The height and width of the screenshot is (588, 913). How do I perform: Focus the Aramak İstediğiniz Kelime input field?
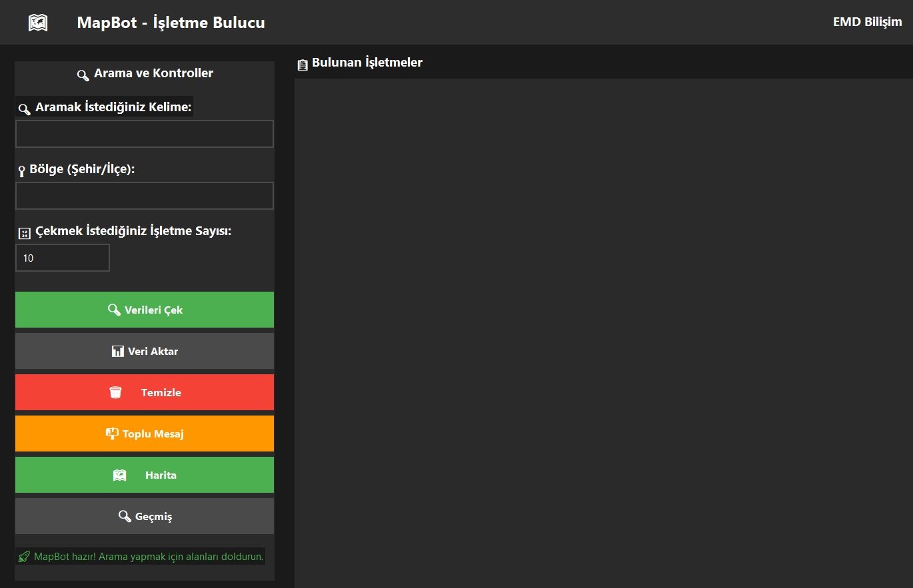point(145,134)
